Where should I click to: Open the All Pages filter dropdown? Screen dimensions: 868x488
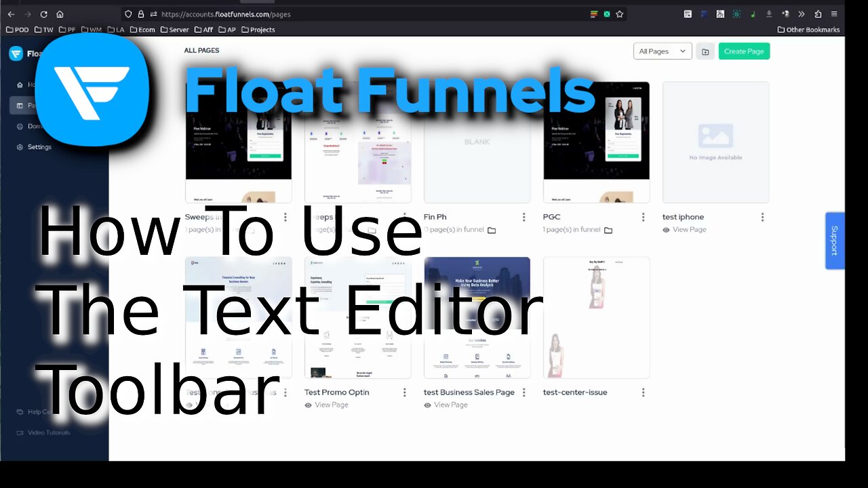coord(663,52)
